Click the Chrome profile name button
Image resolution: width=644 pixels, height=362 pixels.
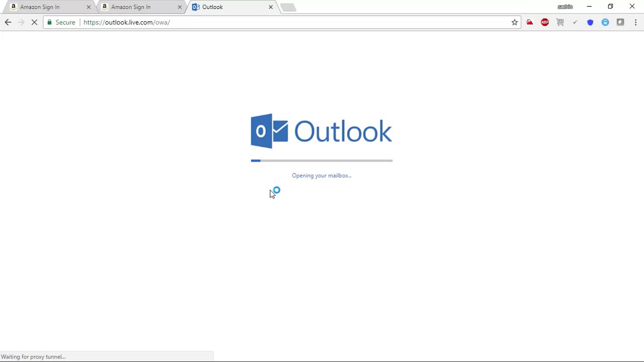click(x=565, y=7)
